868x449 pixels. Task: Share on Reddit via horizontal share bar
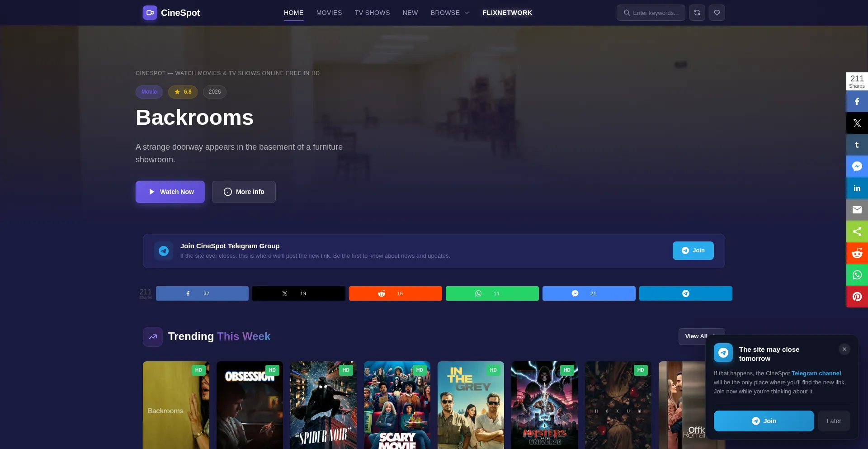pyautogui.click(x=396, y=293)
